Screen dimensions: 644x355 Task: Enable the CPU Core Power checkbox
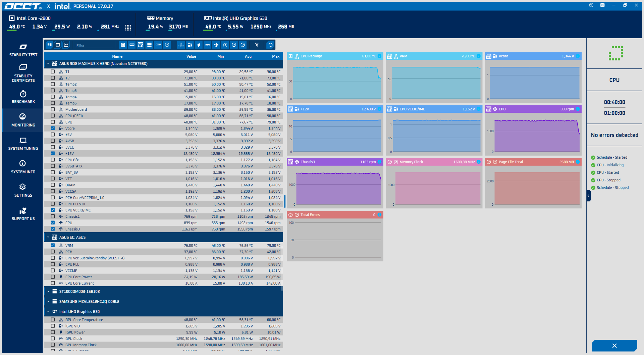[x=53, y=277]
